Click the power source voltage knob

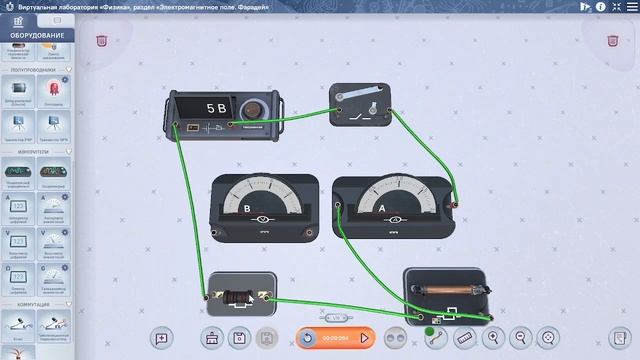[x=252, y=110]
